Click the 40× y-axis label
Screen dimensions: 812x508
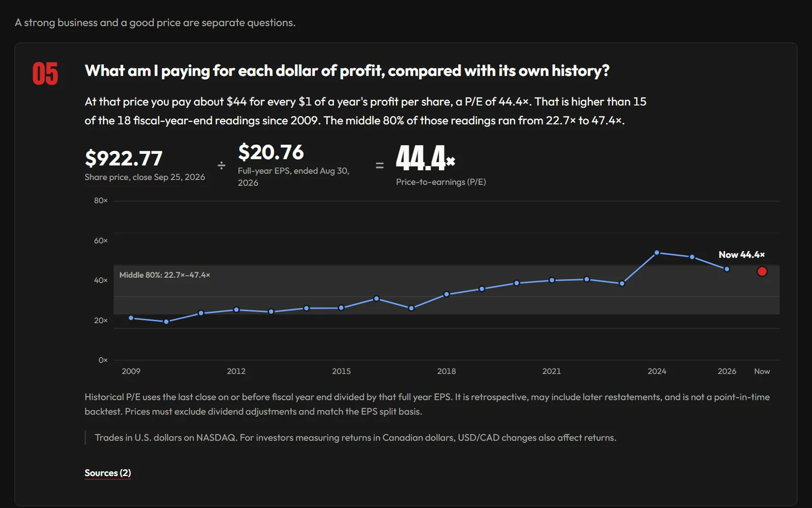tap(100, 280)
